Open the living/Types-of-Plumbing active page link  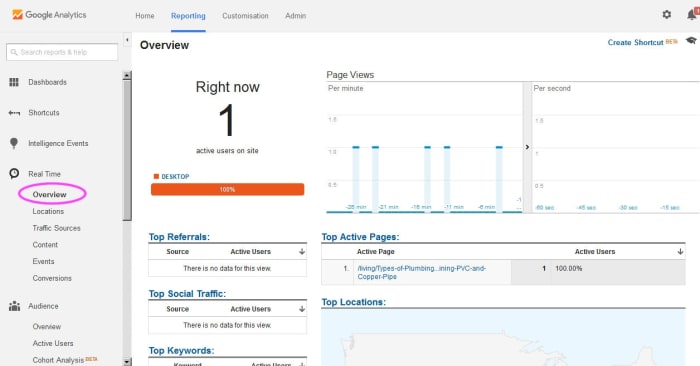click(421, 272)
